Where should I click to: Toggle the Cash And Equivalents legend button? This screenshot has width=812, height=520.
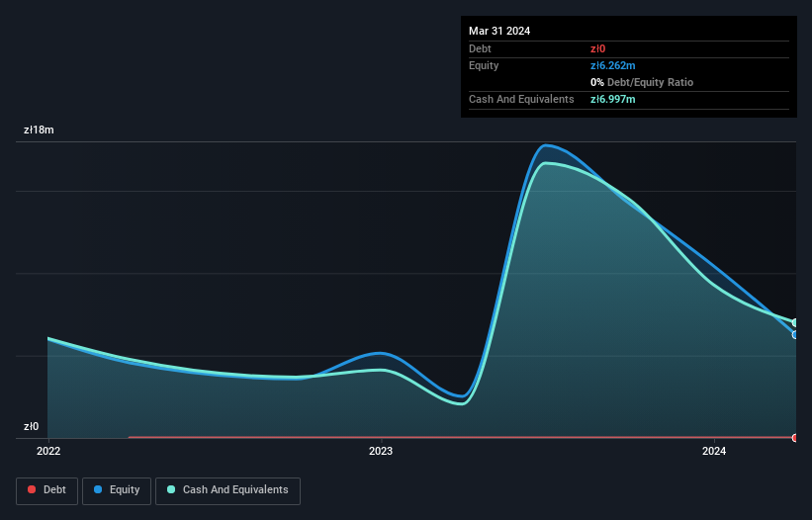[x=227, y=490]
